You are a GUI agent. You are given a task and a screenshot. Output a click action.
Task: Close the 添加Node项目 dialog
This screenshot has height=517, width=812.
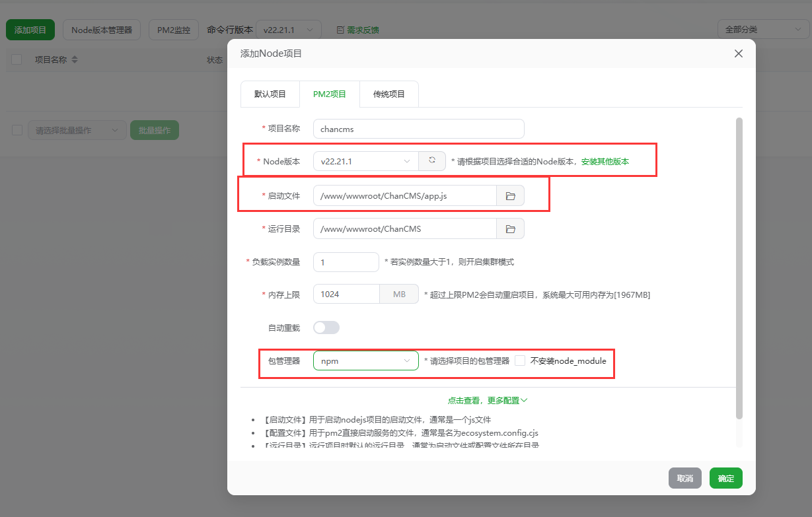click(x=738, y=53)
